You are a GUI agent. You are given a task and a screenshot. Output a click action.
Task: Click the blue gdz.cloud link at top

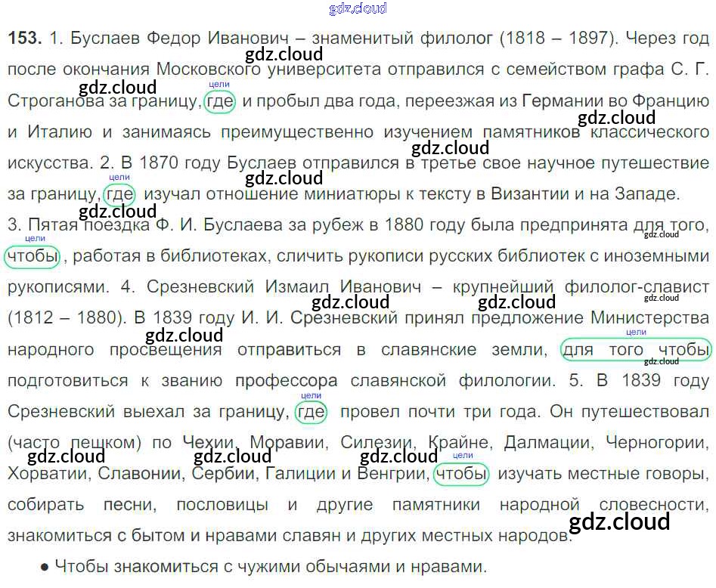tap(358, 8)
